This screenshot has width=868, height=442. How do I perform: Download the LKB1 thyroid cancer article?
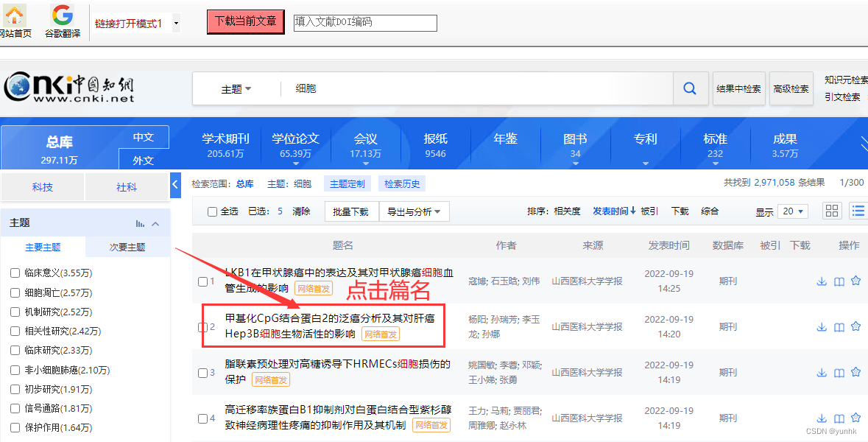[x=822, y=281]
